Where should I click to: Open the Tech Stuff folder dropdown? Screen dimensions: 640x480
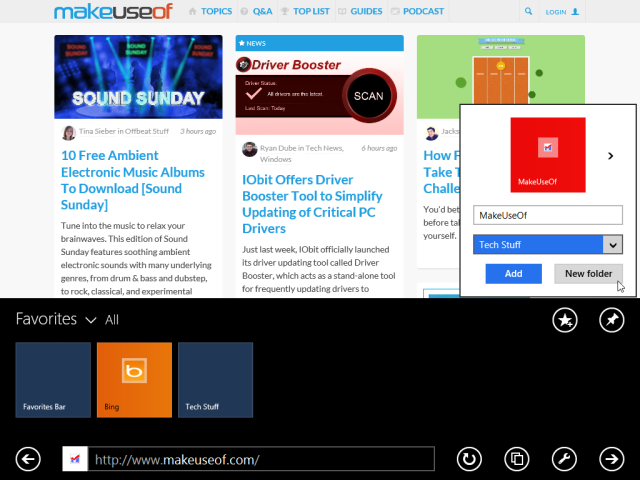(548, 244)
